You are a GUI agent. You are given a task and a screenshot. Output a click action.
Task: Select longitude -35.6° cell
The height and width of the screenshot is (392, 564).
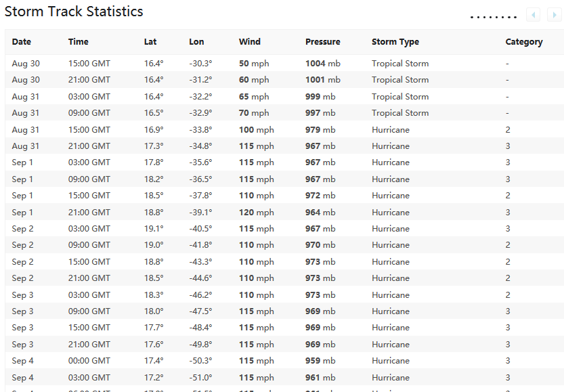coord(200,162)
